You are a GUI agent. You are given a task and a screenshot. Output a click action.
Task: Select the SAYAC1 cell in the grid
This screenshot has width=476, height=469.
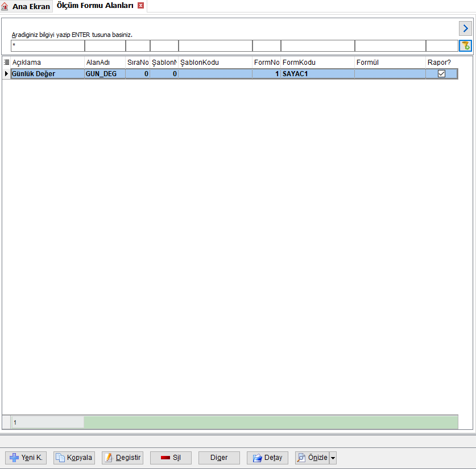pyautogui.click(x=317, y=74)
